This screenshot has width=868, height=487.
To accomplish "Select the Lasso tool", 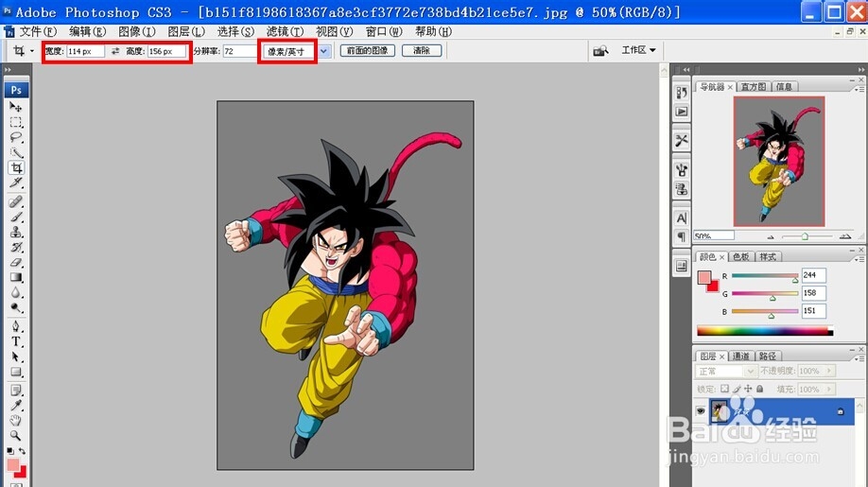I will (15, 137).
